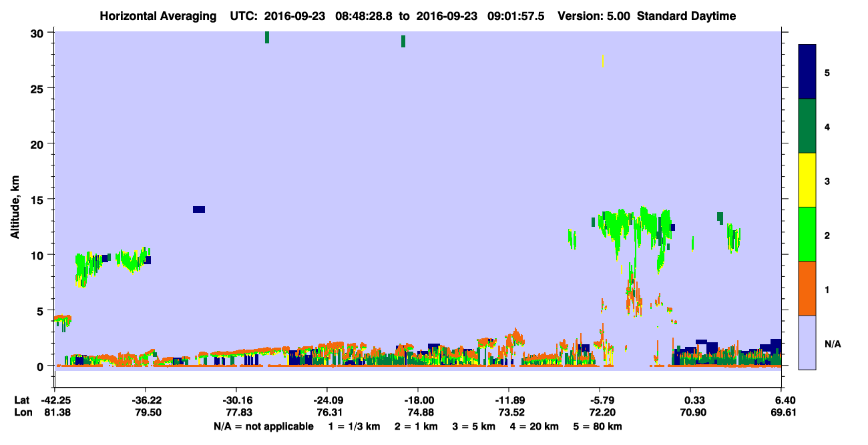Click latitude value -36.22
This screenshot has width=868, height=445.
coord(146,400)
